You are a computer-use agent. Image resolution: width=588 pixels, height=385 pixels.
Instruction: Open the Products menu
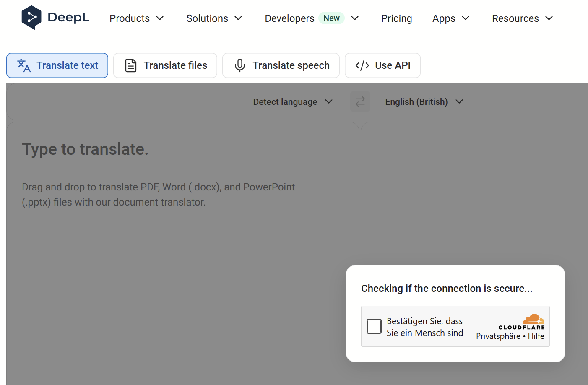pos(136,18)
